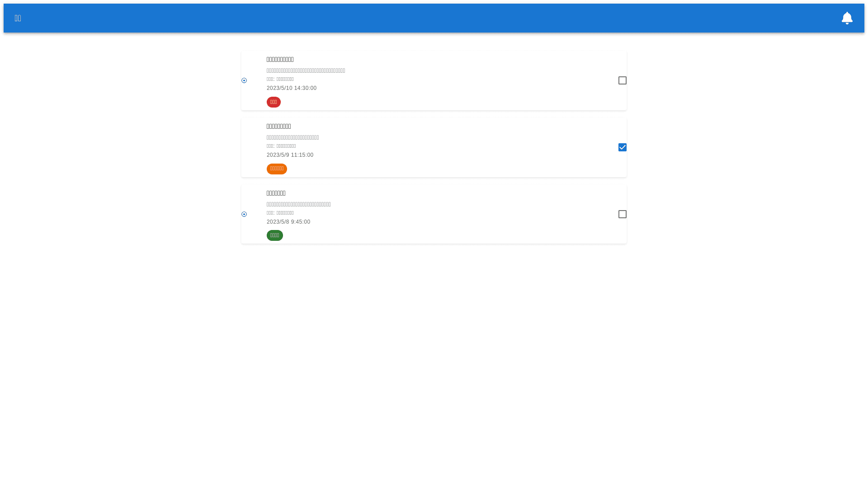Click the gray description text of the second notification
The image size is (868, 488).
292,138
